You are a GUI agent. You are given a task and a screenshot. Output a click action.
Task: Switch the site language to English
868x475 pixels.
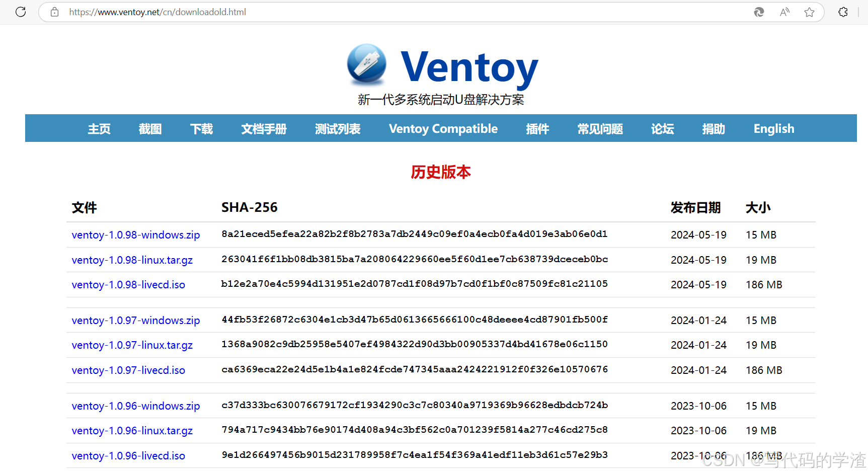pos(774,129)
